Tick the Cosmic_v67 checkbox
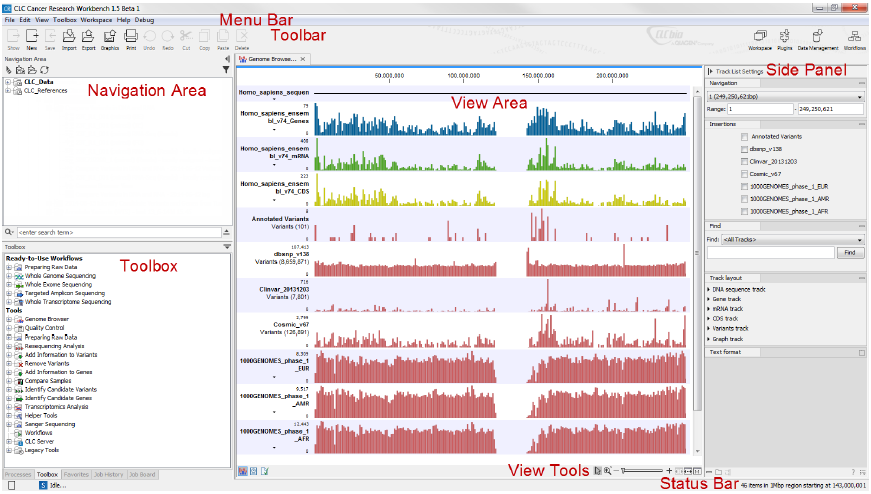This screenshot has width=871, height=494. (744, 174)
